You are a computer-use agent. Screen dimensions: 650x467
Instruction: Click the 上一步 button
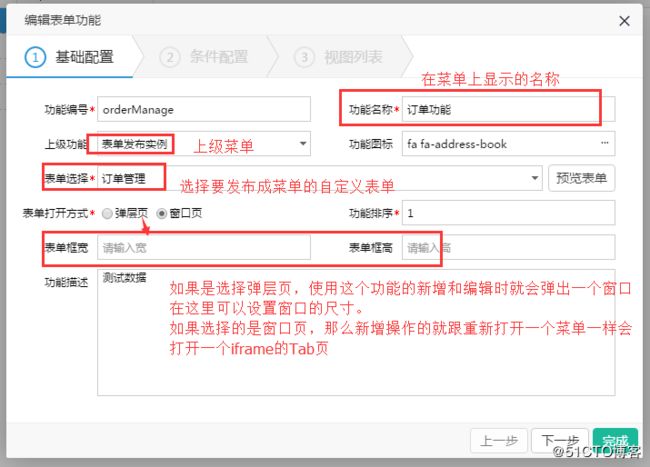(499, 441)
